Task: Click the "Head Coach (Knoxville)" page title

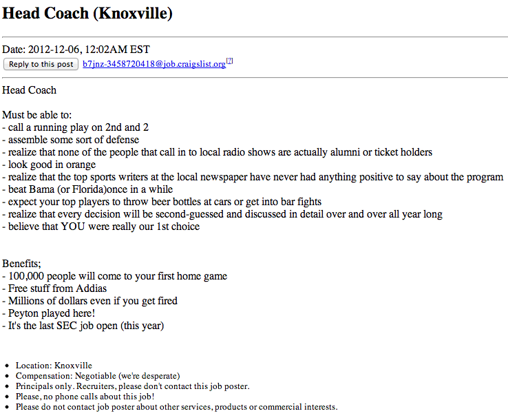Action: point(87,13)
